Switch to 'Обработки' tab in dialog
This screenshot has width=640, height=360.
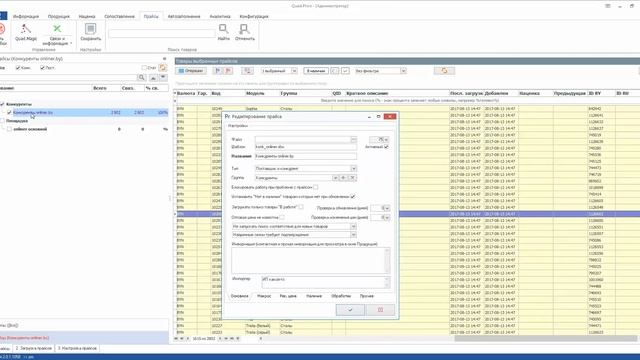point(341,296)
